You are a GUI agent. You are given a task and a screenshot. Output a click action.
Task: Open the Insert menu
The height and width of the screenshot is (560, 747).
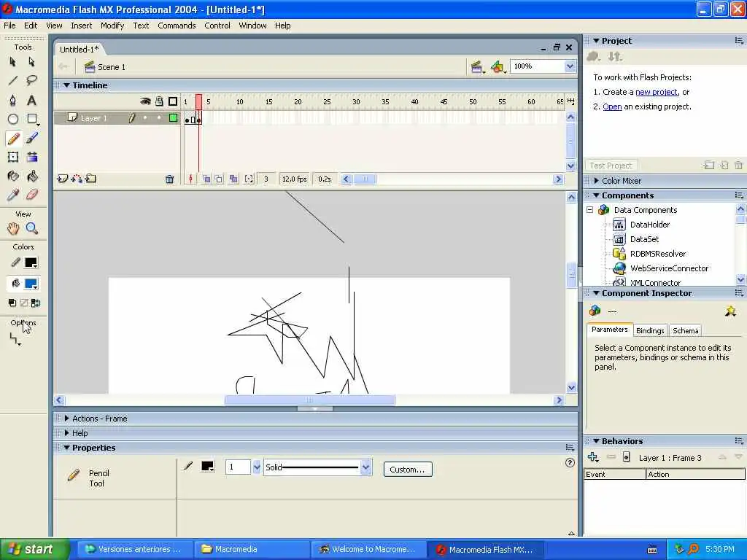(82, 26)
